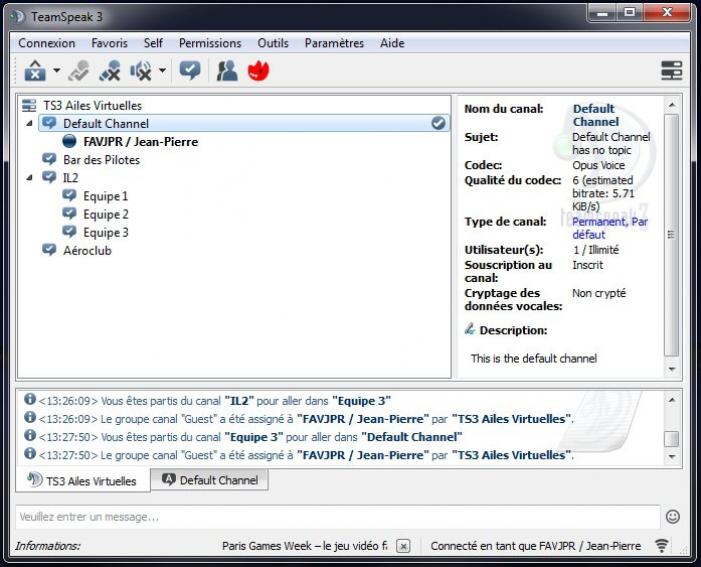Click the pencil icon beside Description
This screenshot has width=701, height=567.
coord(469,329)
